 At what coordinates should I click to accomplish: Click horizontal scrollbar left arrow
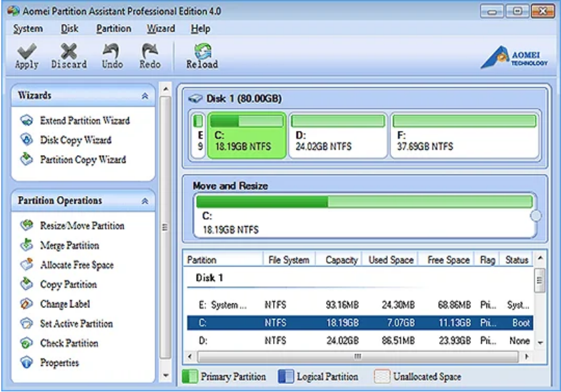tap(190, 356)
